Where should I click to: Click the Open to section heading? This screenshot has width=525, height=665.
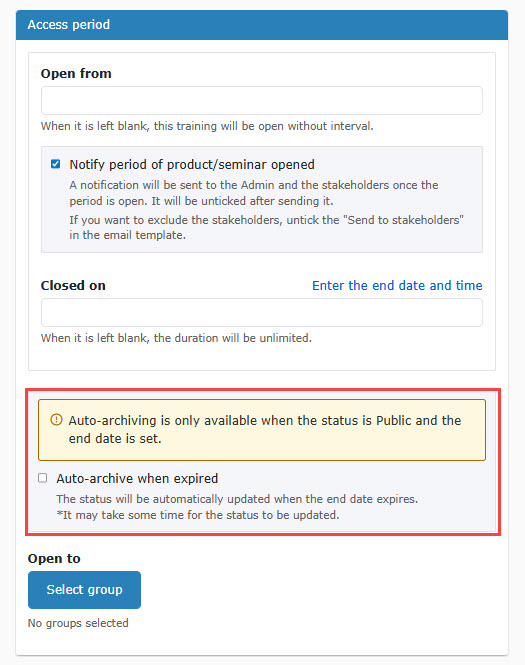(x=54, y=559)
